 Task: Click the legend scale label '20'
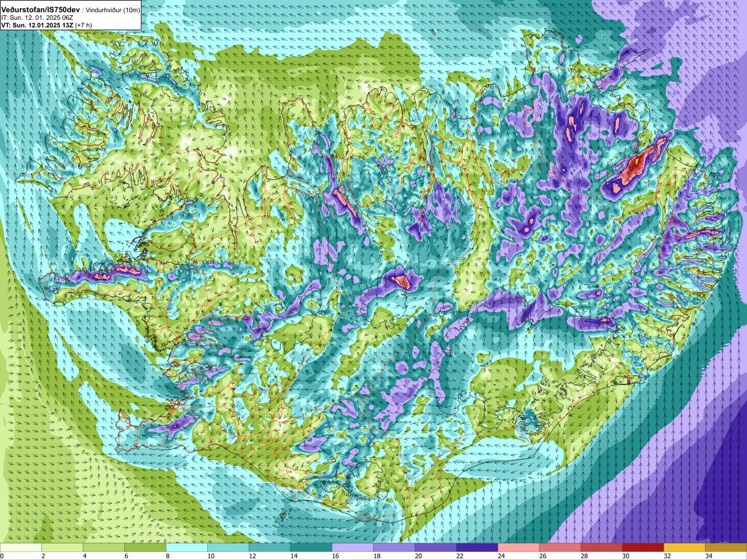click(418, 556)
